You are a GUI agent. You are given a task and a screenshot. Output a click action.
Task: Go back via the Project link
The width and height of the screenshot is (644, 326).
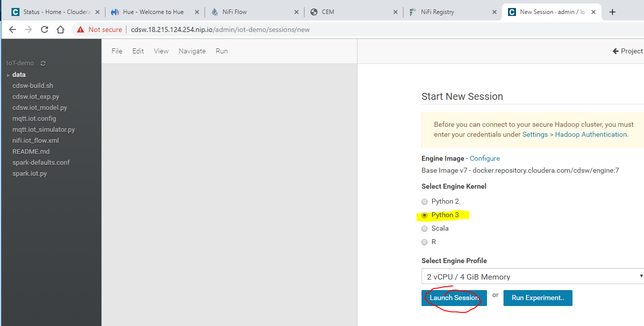coord(628,51)
